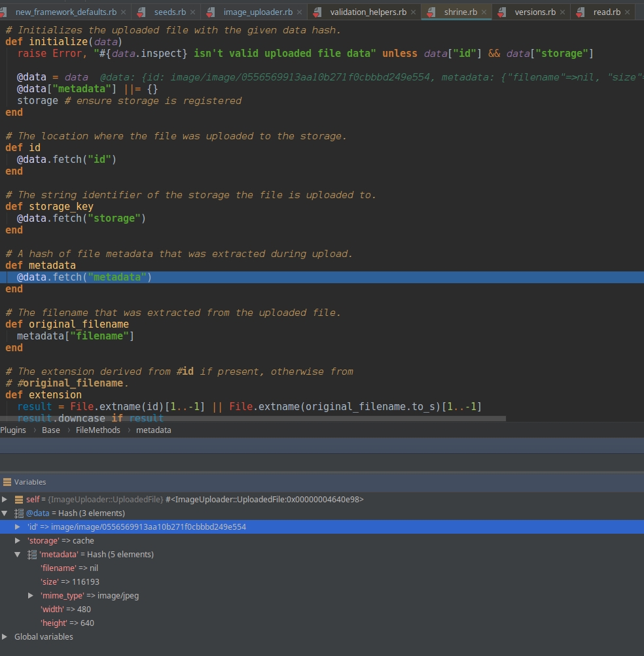644x656 pixels.
Task: Select the @data = Hash (3 elements) row
Action: point(322,513)
